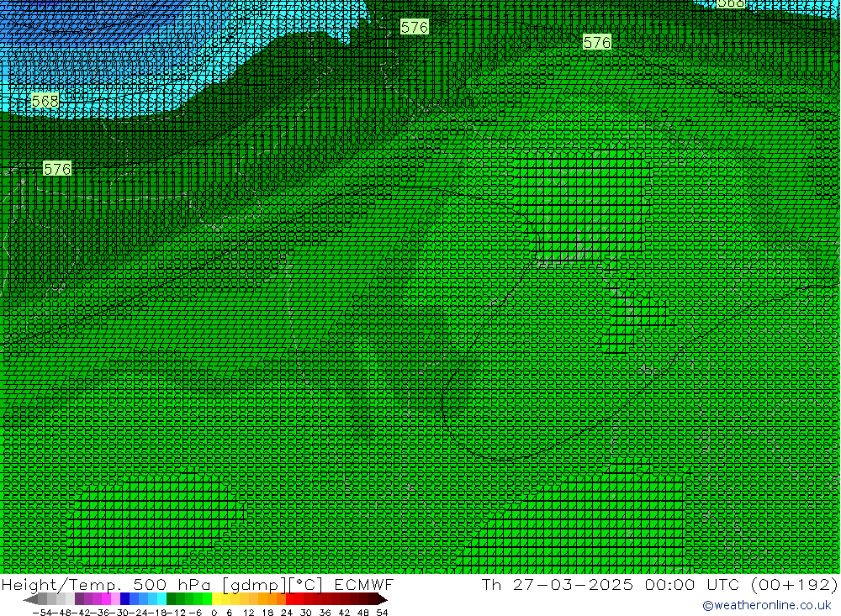Click the bright red swatch above the 24 label
The image size is (841, 616).
pos(290,599)
